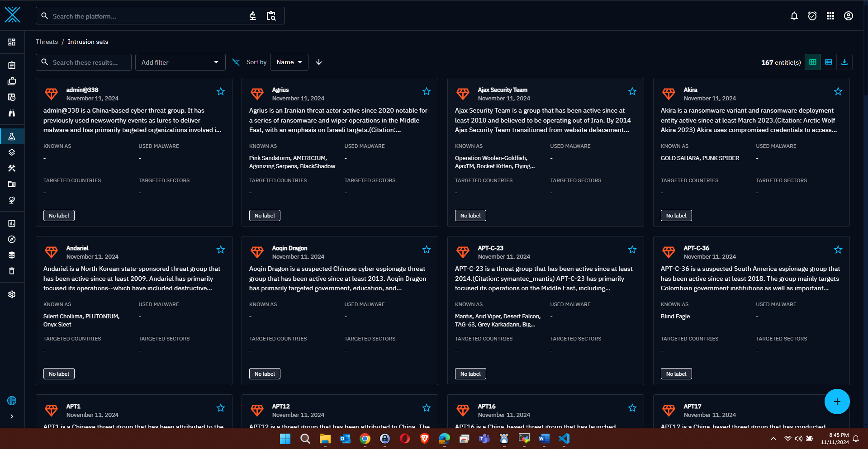The image size is (868, 449).
Task: Open the Home dashboard sidebar icon
Action: coord(12,42)
